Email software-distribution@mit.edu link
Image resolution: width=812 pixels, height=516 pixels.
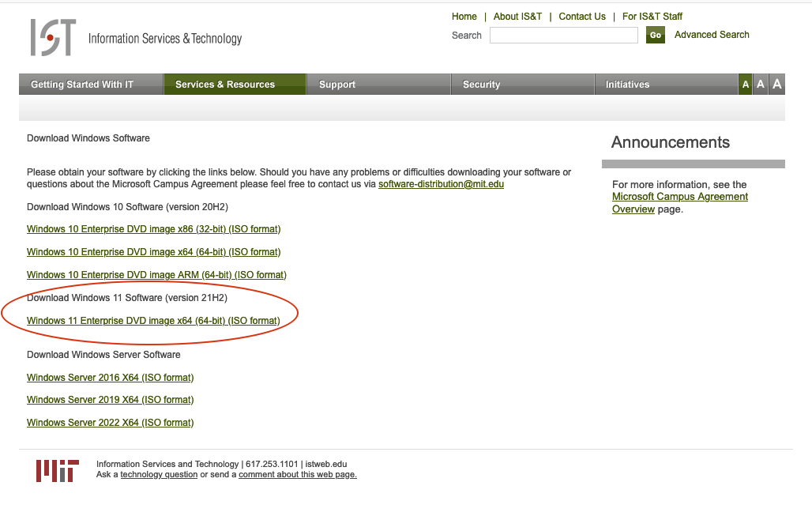442,184
